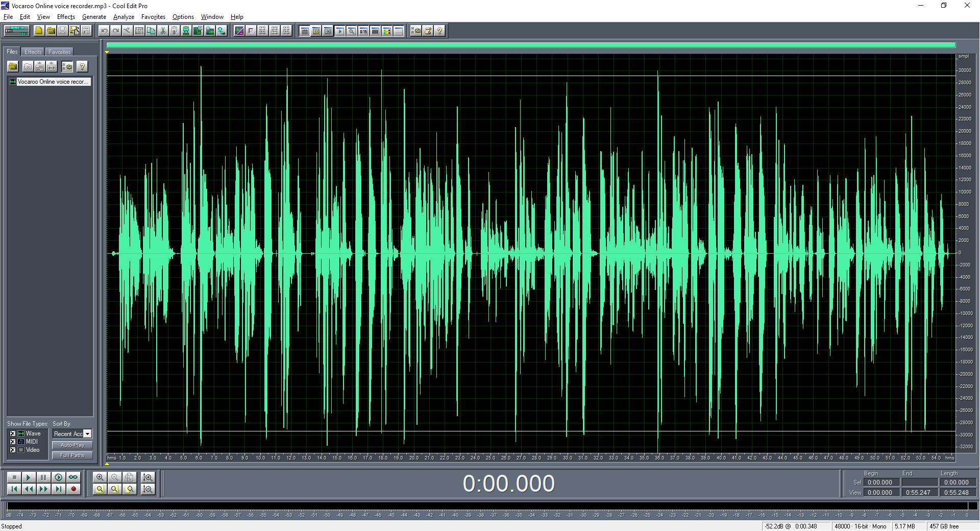Toggle the Wave file type checkbox
The image size is (980, 531).
[13, 433]
